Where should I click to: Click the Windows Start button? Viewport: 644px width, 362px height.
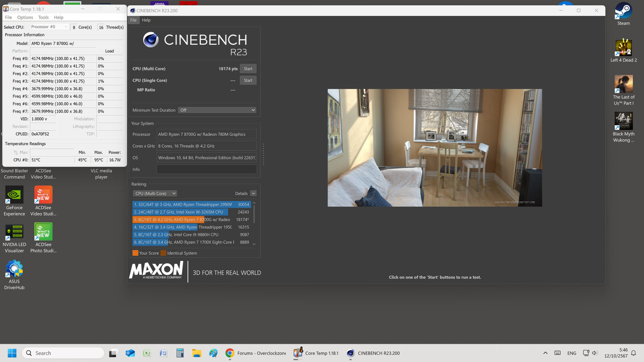(x=12, y=353)
